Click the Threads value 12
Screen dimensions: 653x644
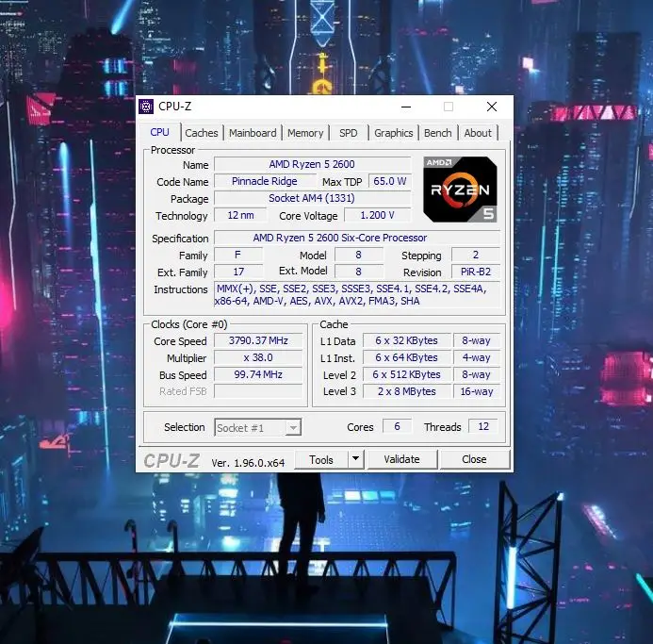(483, 426)
